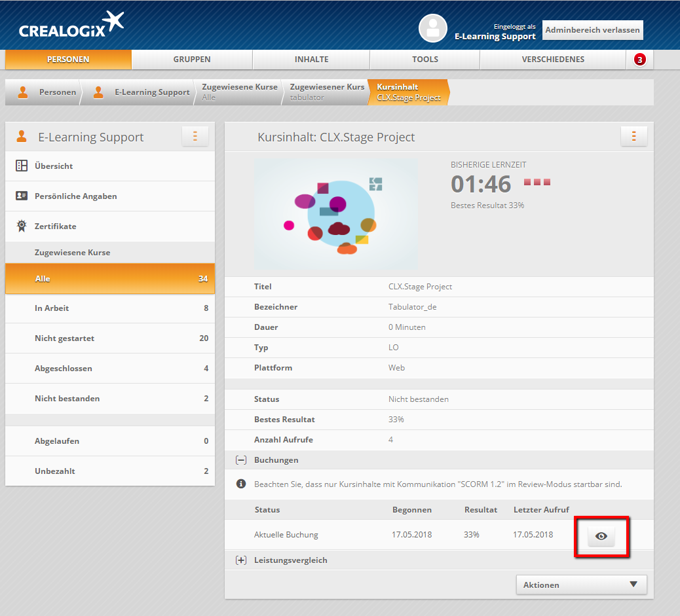Image resolution: width=680 pixels, height=616 pixels.
Task: Click the user profile avatar icon
Action: [x=432, y=28]
